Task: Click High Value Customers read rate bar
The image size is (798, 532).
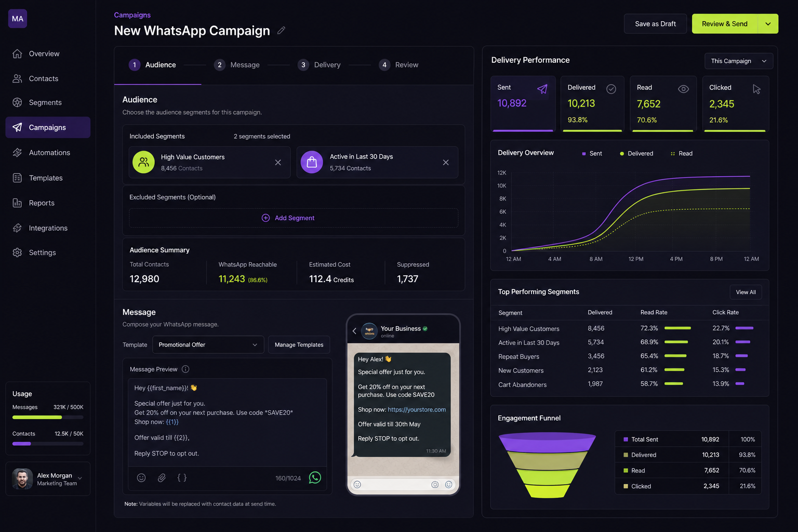Action: 677,328
